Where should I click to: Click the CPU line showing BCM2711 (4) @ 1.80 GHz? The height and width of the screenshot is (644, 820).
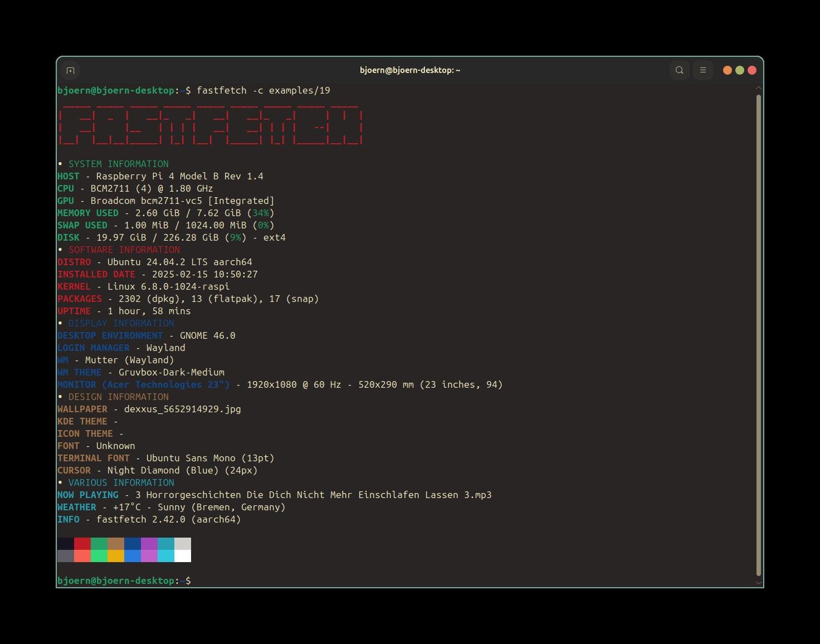click(135, 188)
